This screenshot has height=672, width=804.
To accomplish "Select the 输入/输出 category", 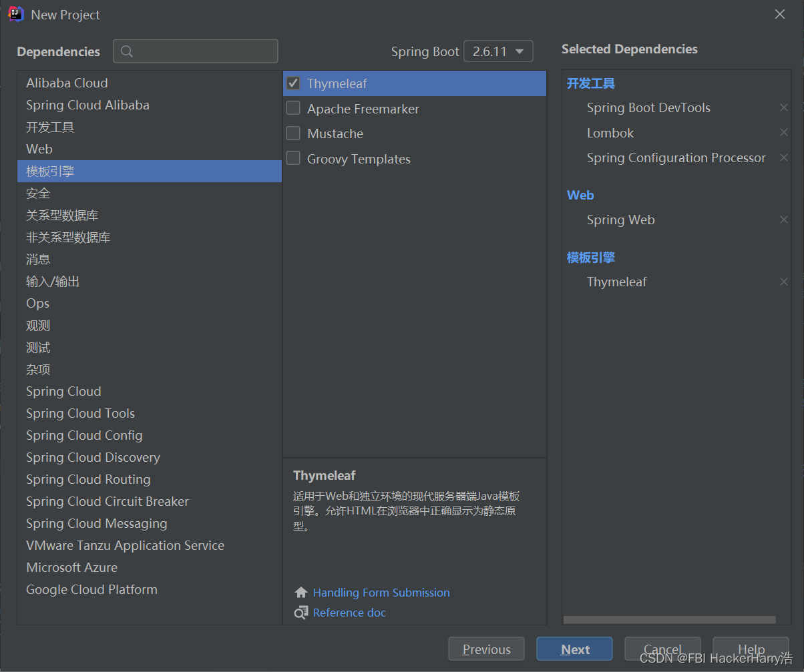I will click(x=150, y=281).
